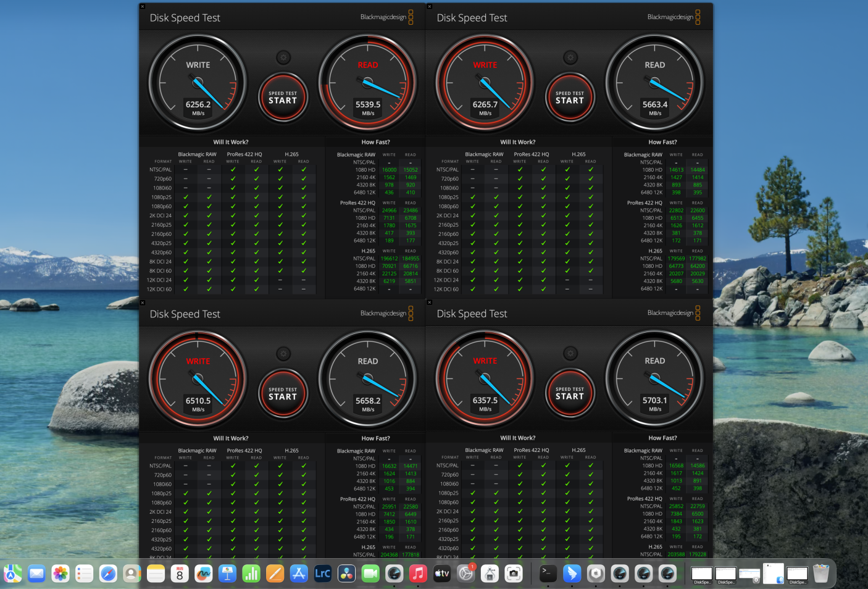Open Freeform from the dock
Viewport: 868px width, 589px height.
[x=203, y=574]
